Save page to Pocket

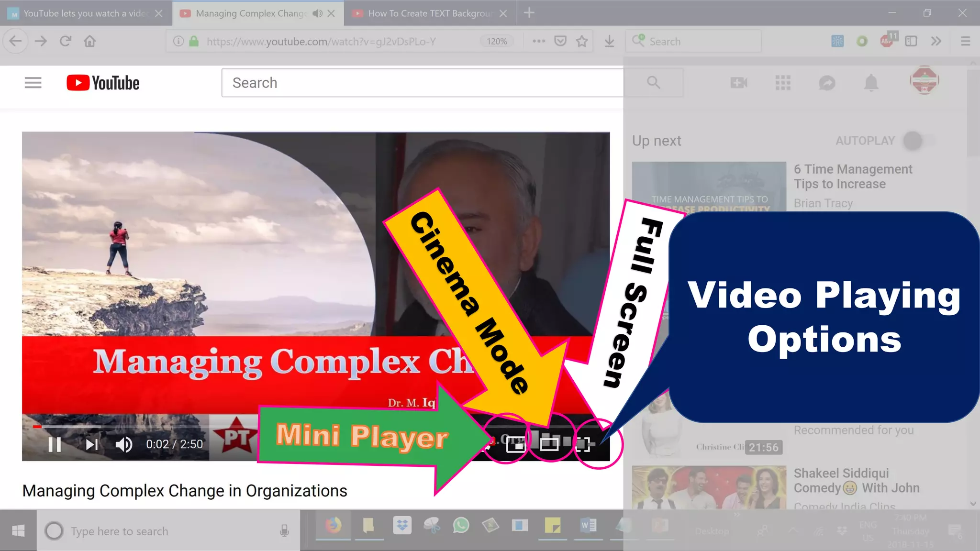[560, 41]
